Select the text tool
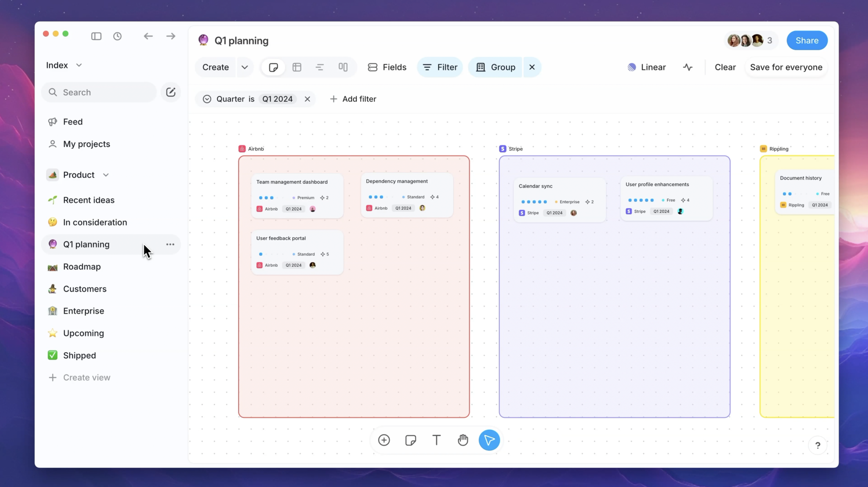 pos(437,440)
